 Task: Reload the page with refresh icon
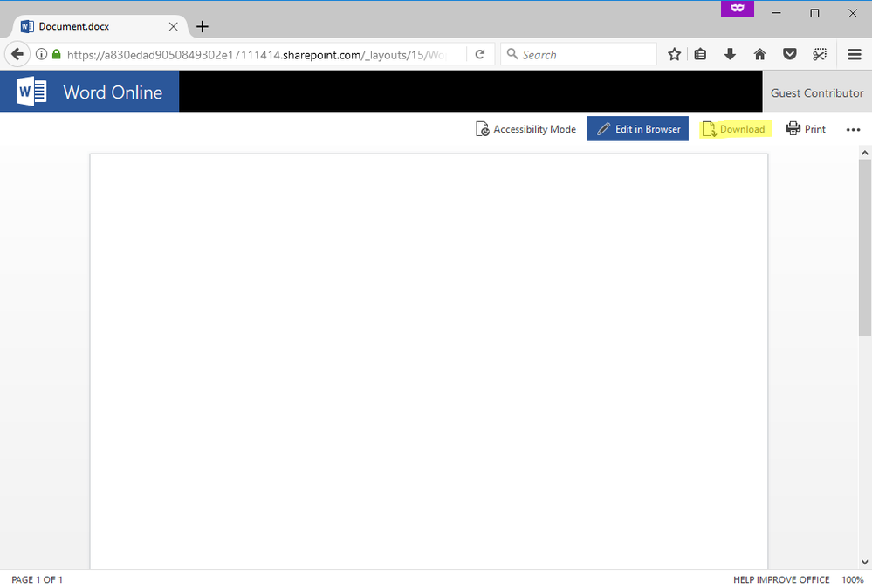pos(480,54)
